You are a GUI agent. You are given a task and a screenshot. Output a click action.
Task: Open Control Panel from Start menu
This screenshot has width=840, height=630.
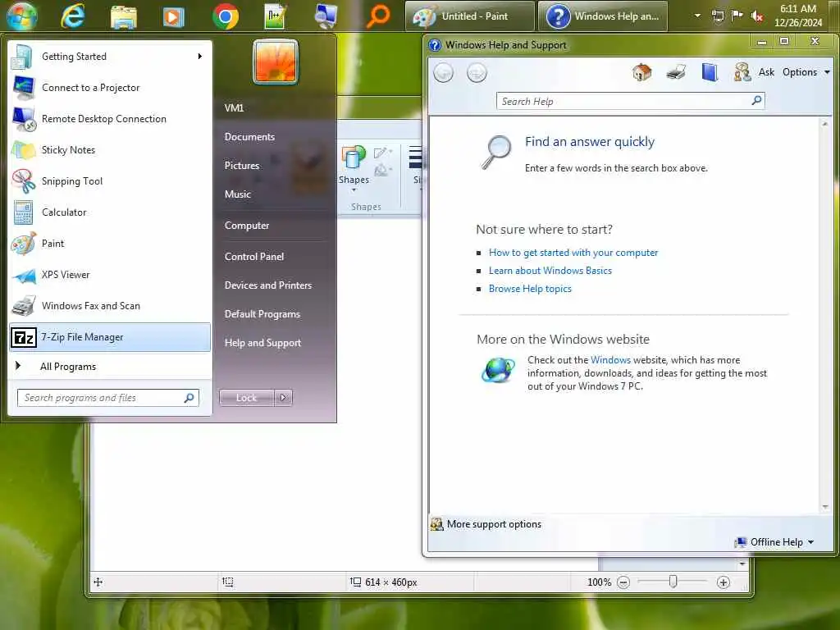point(254,257)
